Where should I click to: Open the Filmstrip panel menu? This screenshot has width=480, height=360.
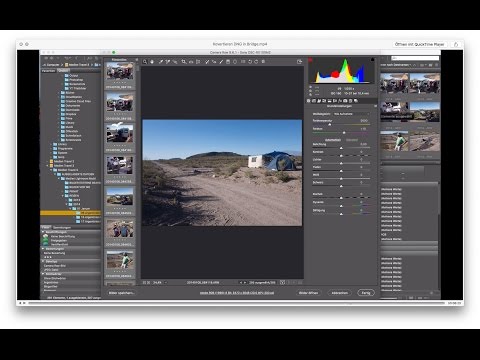pos(136,60)
